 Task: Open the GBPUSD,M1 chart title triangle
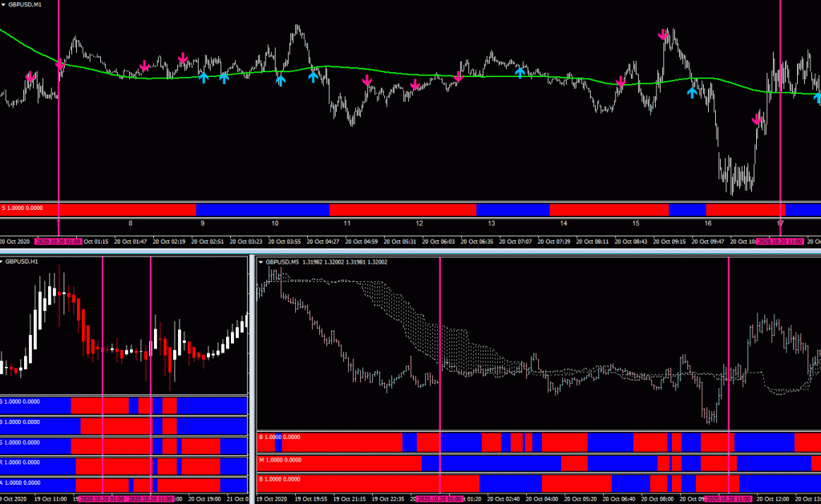point(3,5)
